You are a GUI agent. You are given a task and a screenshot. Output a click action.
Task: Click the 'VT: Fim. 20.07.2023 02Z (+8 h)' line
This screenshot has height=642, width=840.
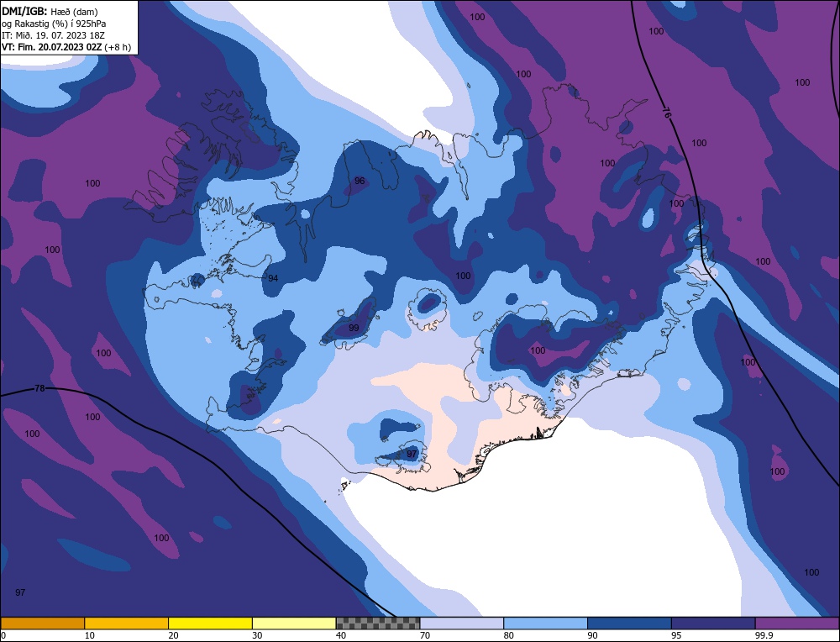click(66, 47)
